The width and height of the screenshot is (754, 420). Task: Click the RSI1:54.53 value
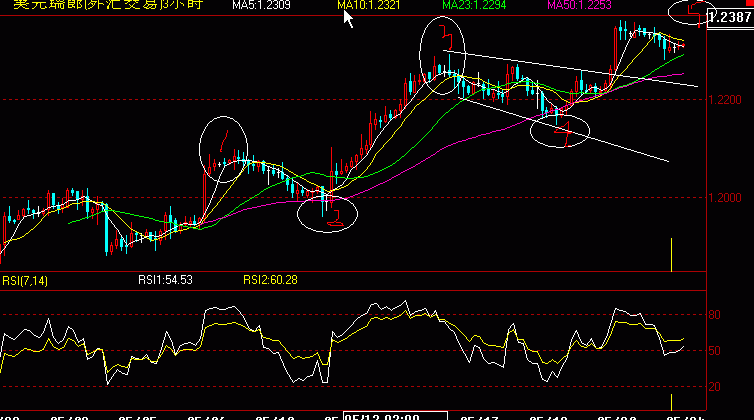[x=165, y=280]
